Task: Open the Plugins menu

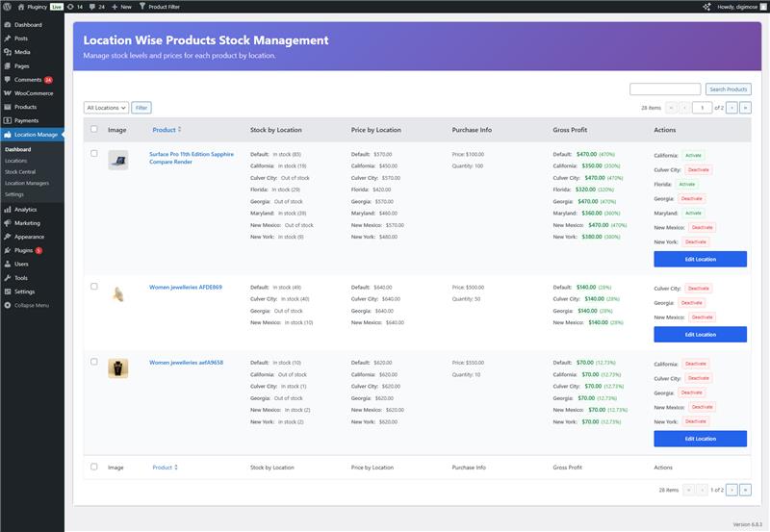Action: [23, 249]
